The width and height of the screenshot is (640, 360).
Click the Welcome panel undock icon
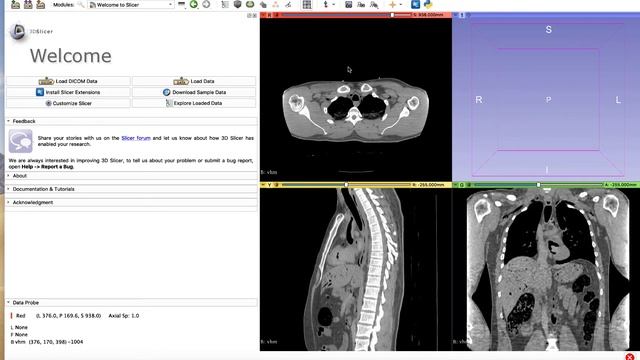pos(249,15)
